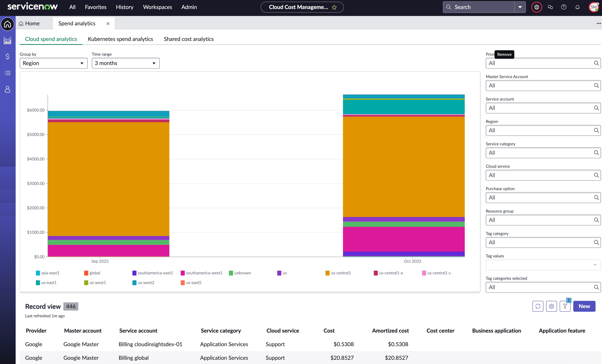
Task: Go to the Home tab
Action: click(x=29, y=23)
